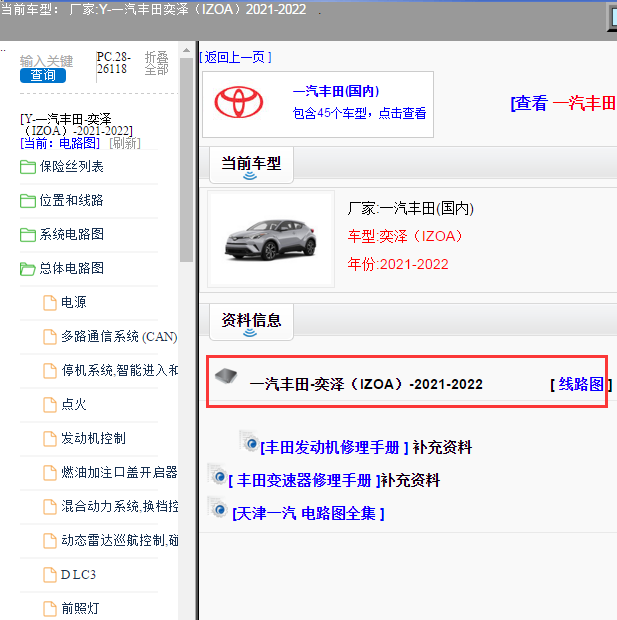Click 包含45个车型，点击查看 link
The width and height of the screenshot is (617, 620).
359,113
